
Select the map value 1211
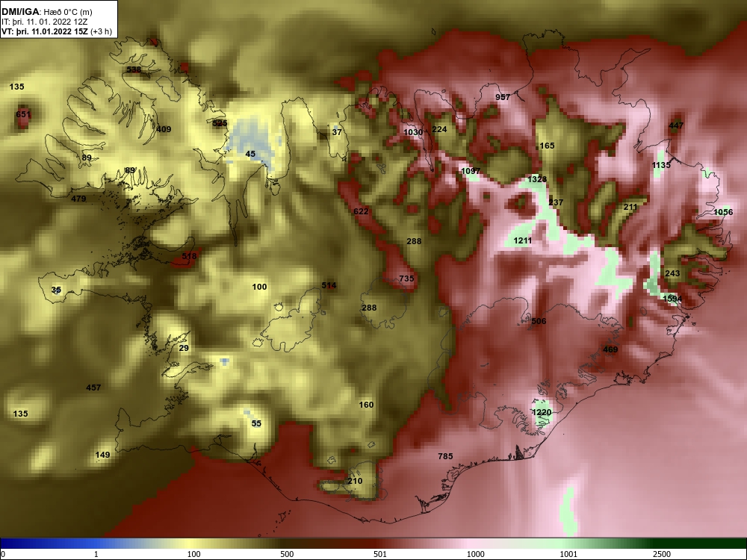coord(523,240)
